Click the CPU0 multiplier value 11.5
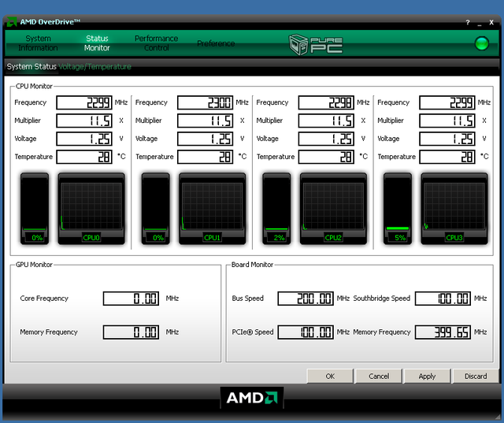 point(84,121)
